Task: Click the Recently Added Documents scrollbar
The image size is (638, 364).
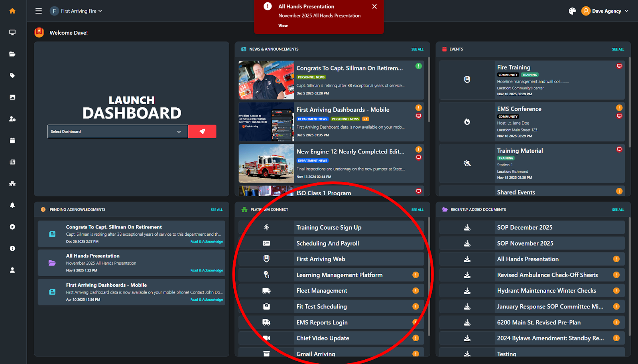Action: tap(630, 277)
